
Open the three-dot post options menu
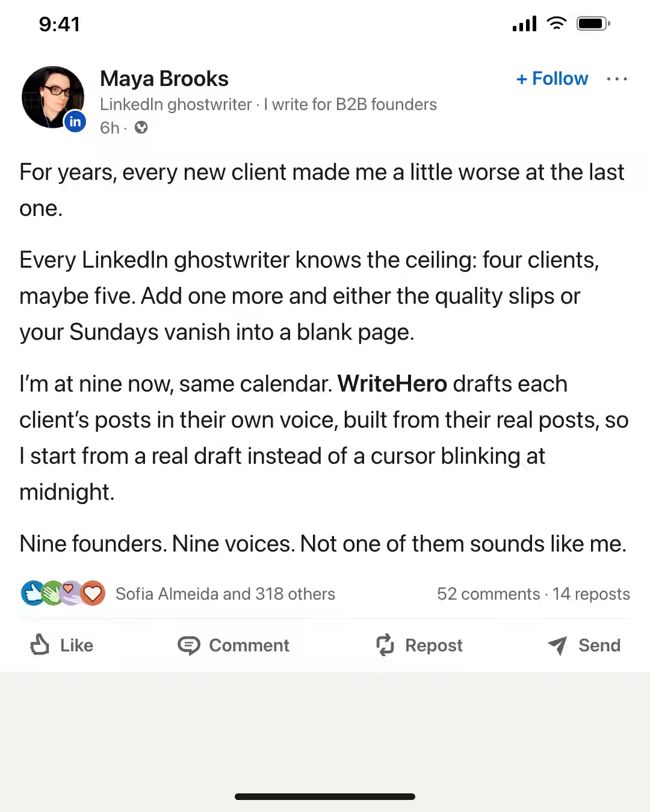pyautogui.click(x=617, y=79)
